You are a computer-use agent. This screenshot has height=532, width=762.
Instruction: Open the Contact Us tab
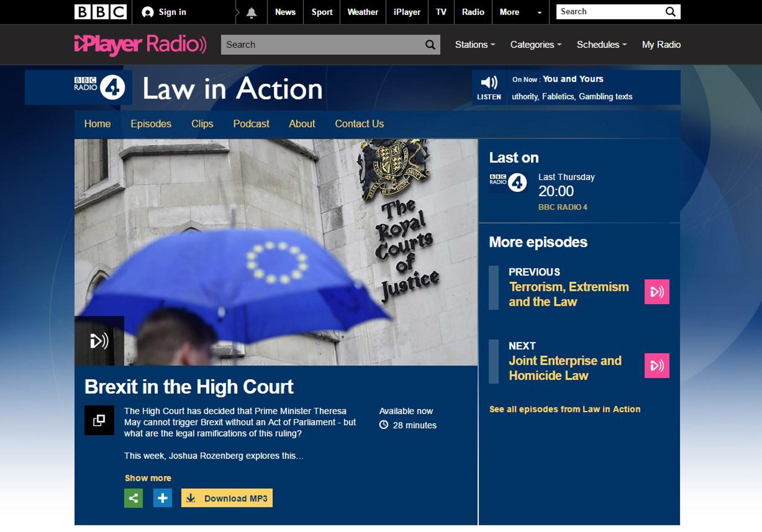click(x=359, y=124)
